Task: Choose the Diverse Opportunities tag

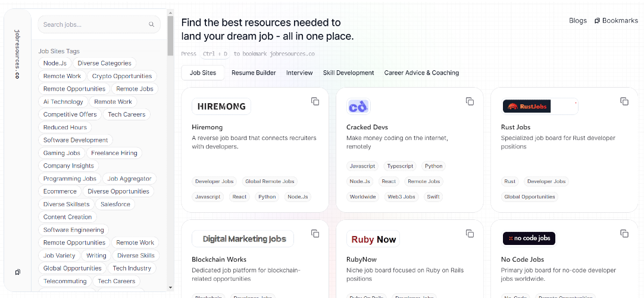Action: (x=118, y=191)
